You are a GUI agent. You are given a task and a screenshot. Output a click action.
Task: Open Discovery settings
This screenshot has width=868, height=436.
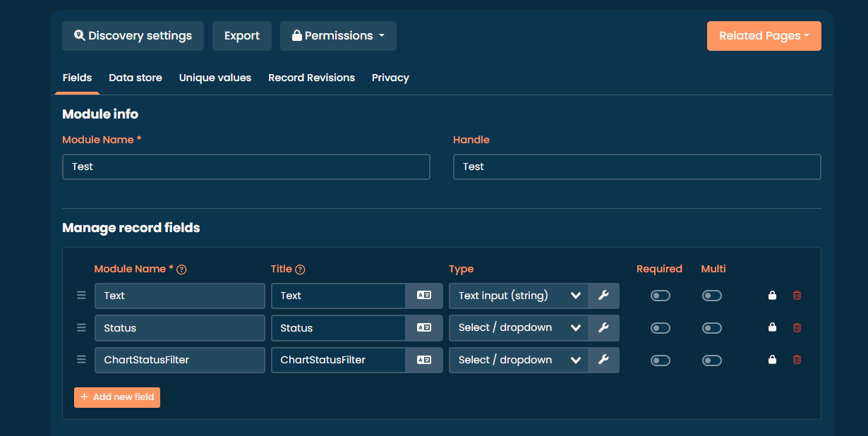pyautogui.click(x=133, y=36)
